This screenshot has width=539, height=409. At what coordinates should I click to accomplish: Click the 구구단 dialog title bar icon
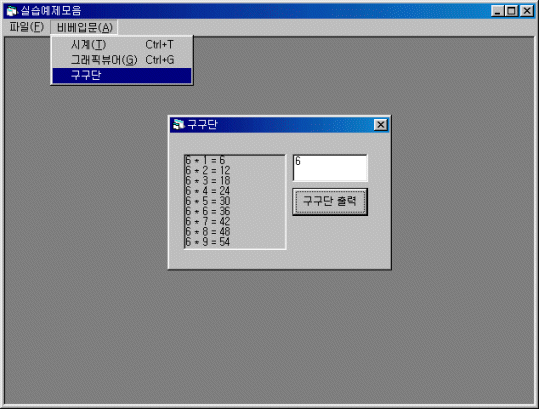pos(178,124)
